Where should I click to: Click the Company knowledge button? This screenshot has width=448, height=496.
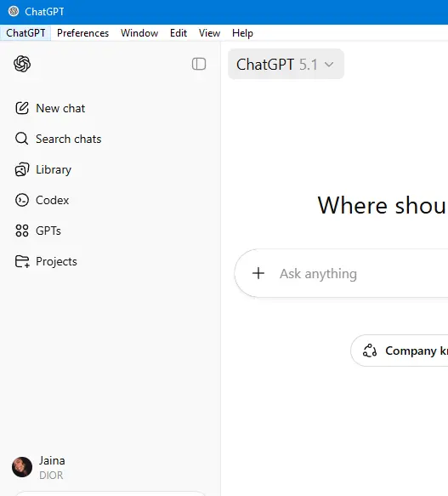click(400, 351)
